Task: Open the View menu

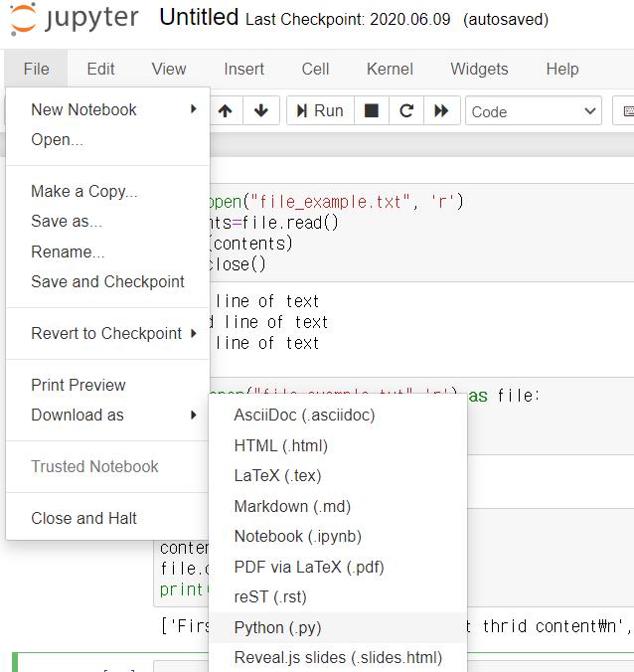Action: (169, 69)
